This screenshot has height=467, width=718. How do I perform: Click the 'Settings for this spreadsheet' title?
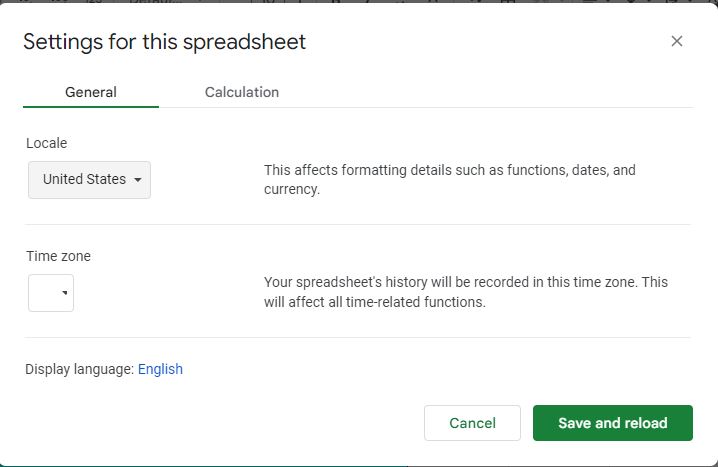(x=164, y=42)
